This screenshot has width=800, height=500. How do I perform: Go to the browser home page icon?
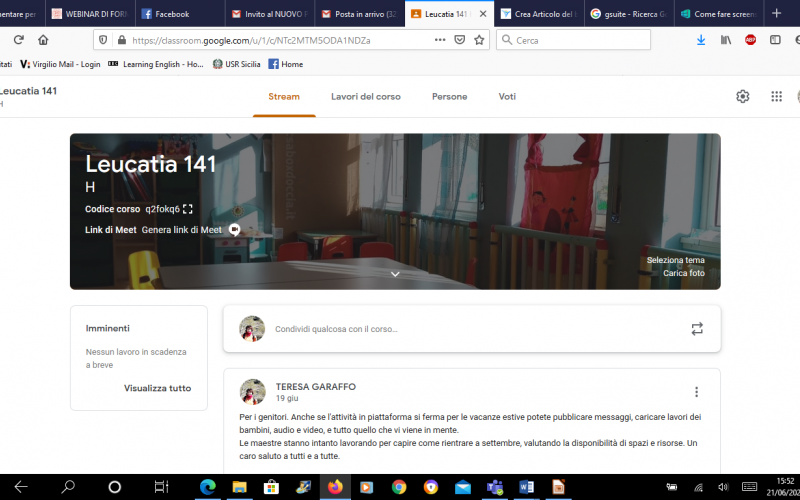pos(43,40)
